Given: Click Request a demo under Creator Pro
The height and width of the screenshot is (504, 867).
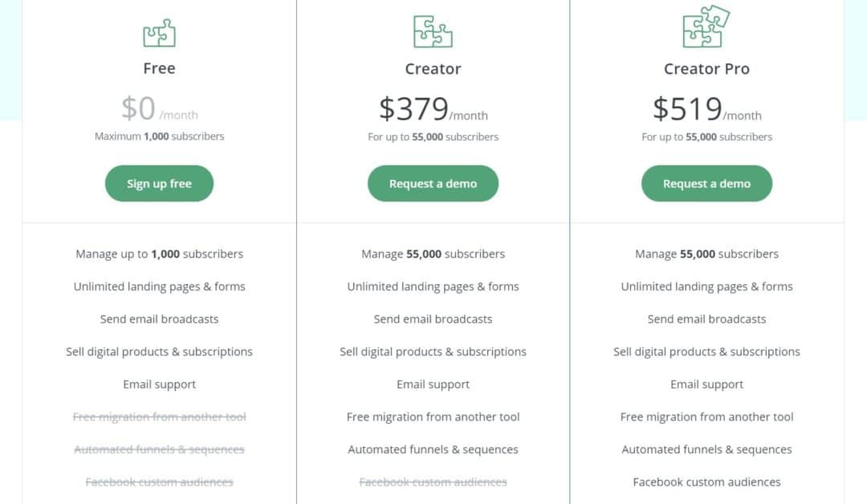Looking at the screenshot, I should coord(706,183).
